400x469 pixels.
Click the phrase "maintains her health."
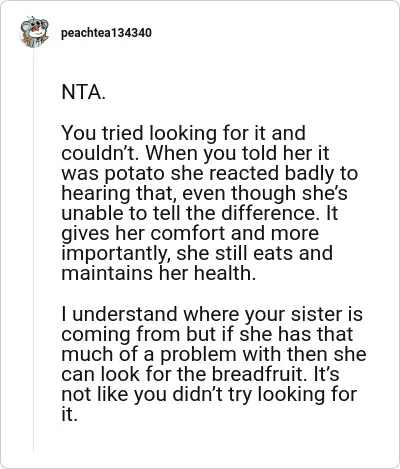click(159, 273)
